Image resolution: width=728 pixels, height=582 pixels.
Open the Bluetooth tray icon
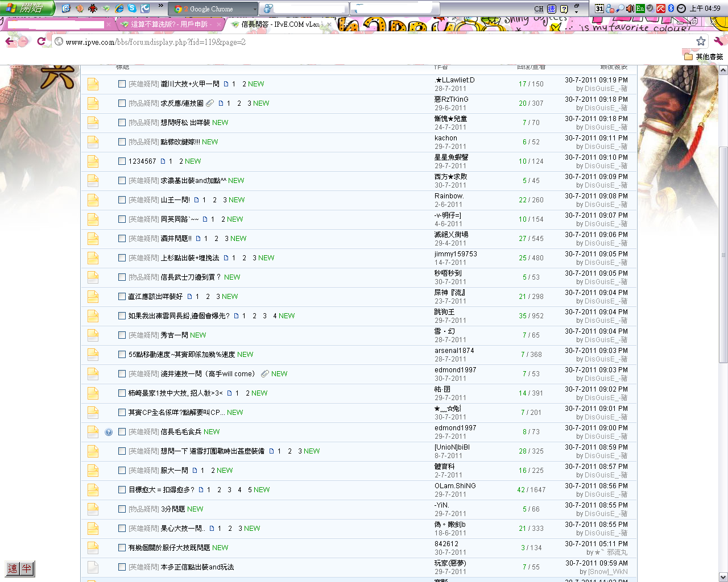(x=671, y=9)
